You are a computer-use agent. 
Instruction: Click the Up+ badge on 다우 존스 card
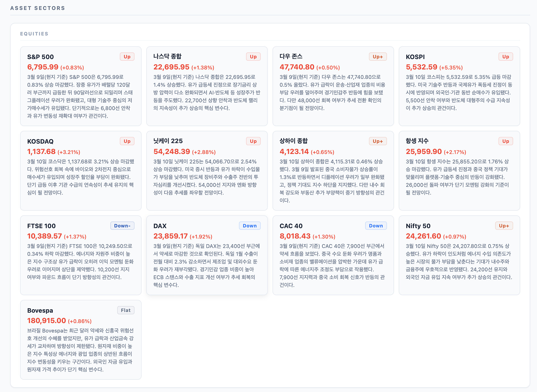[378, 57]
